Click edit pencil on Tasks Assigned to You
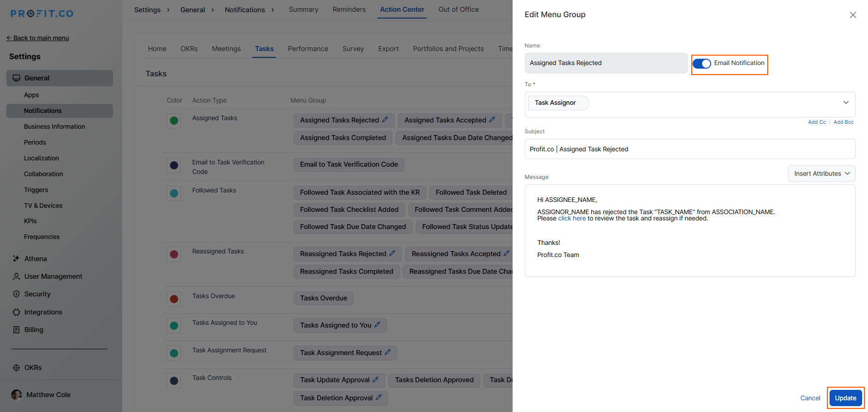The height and width of the screenshot is (412, 868). tap(377, 325)
